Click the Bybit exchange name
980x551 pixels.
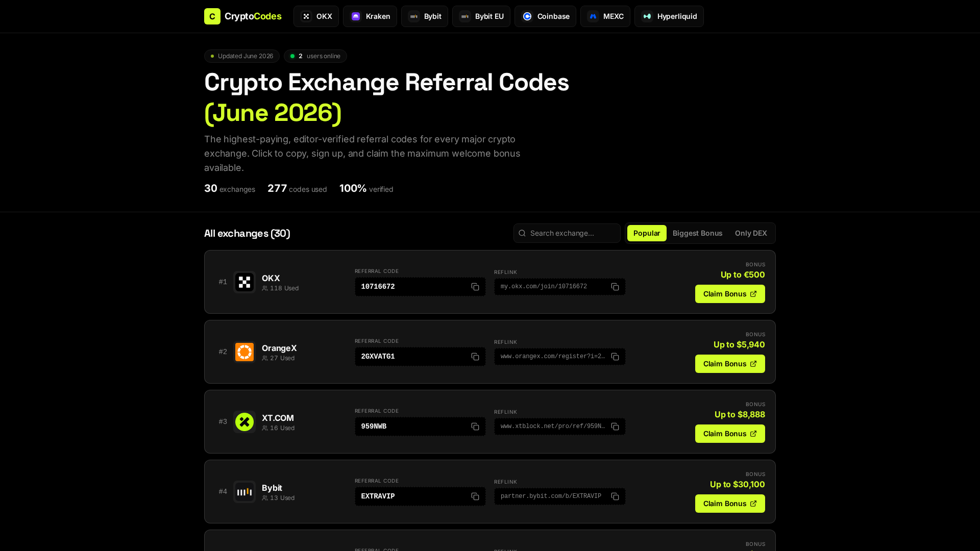[x=272, y=488]
